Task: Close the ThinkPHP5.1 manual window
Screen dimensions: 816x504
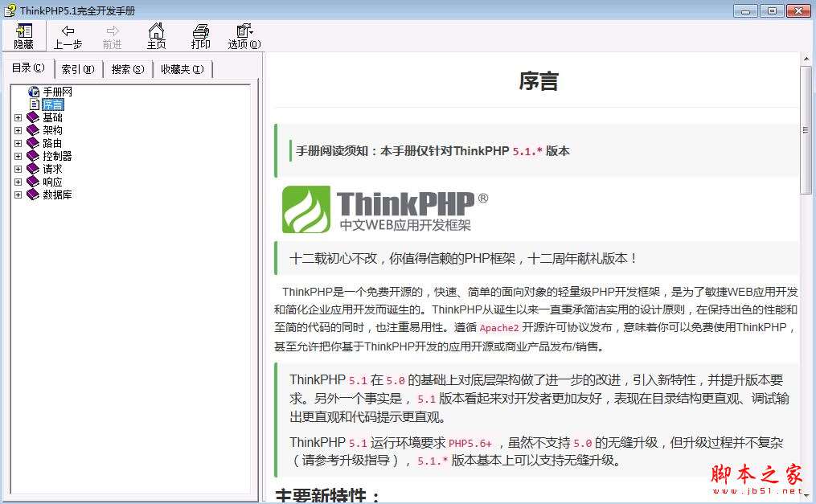Action: coord(798,10)
